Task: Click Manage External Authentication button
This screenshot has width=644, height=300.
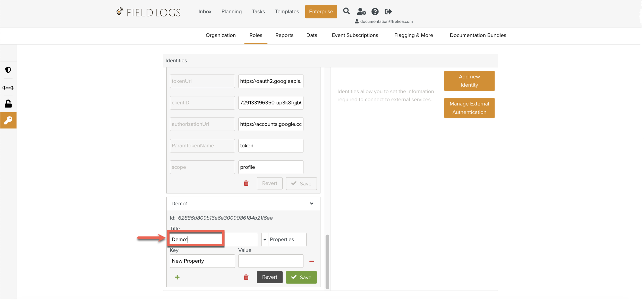Action: click(469, 108)
